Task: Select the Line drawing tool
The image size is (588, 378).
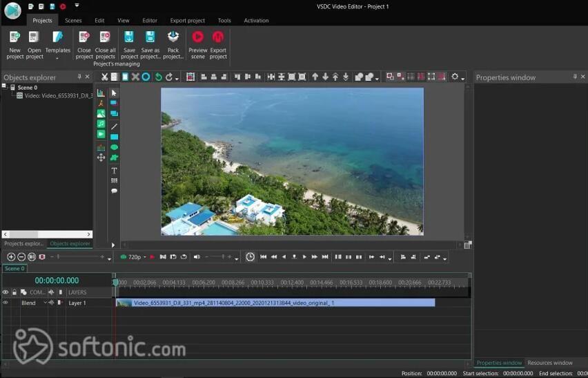Action: click(x=114, y=126)
